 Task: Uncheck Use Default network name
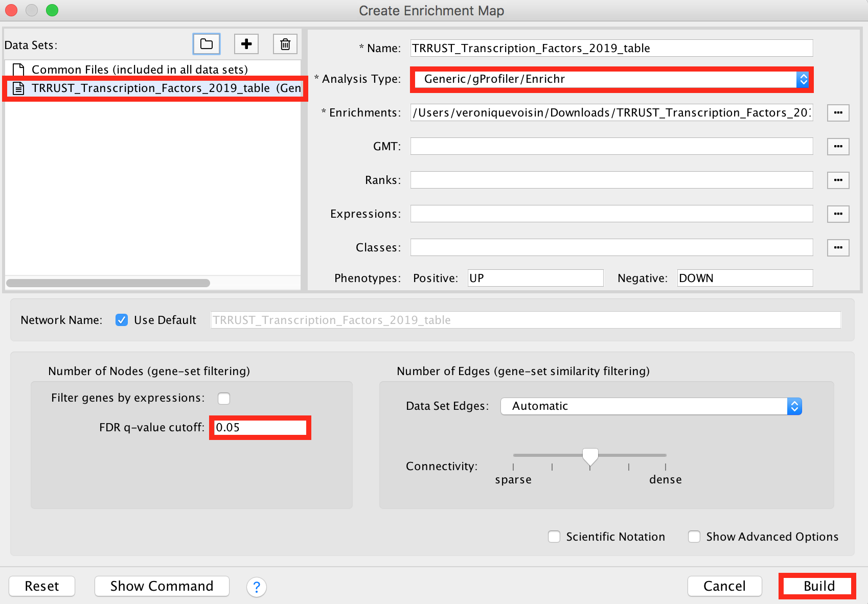coord(122,320)
